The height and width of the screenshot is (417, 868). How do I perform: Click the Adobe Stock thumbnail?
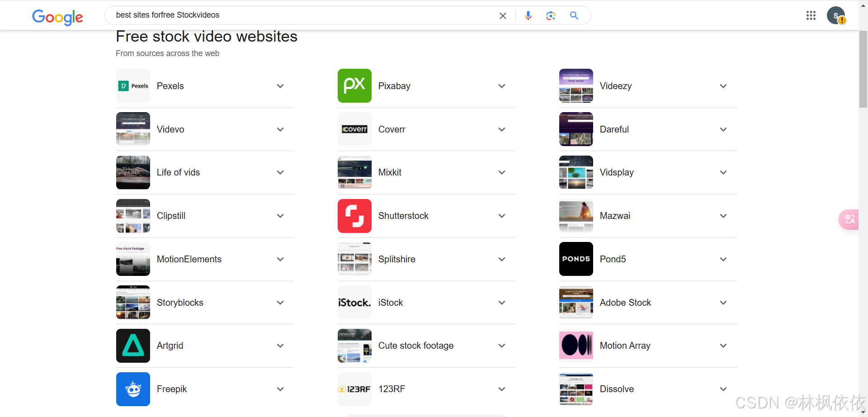coord(576,303)
